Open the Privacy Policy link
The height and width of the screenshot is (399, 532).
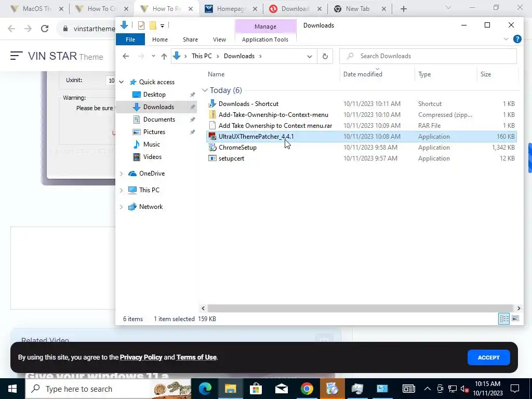(x=141, y=357)
